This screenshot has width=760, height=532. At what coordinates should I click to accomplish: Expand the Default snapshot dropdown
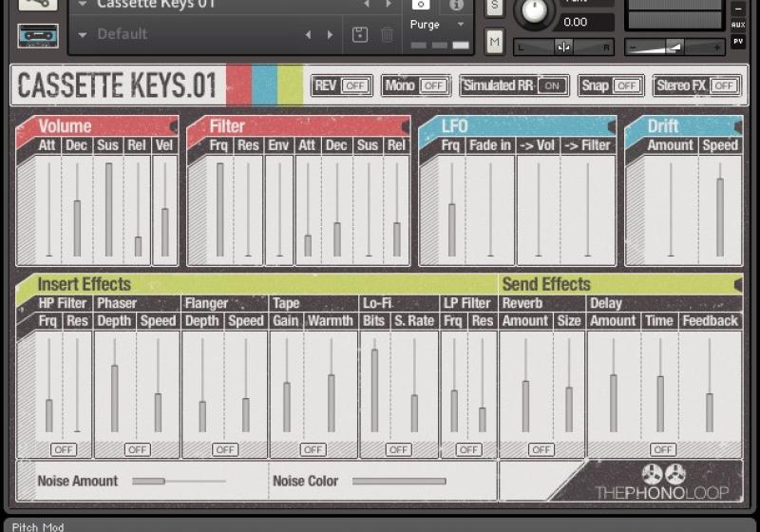83,35
